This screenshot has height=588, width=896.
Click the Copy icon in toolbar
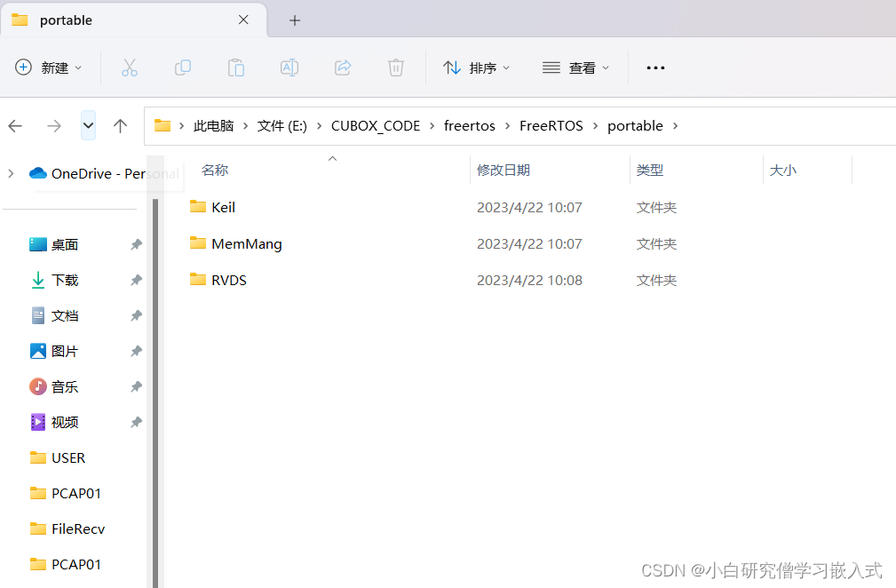point(183,68)
